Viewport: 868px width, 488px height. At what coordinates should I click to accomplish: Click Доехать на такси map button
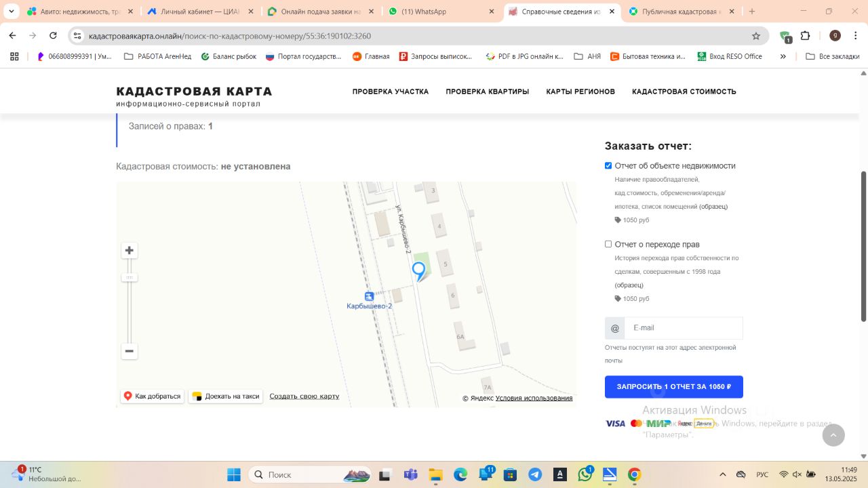click(226, 396)
